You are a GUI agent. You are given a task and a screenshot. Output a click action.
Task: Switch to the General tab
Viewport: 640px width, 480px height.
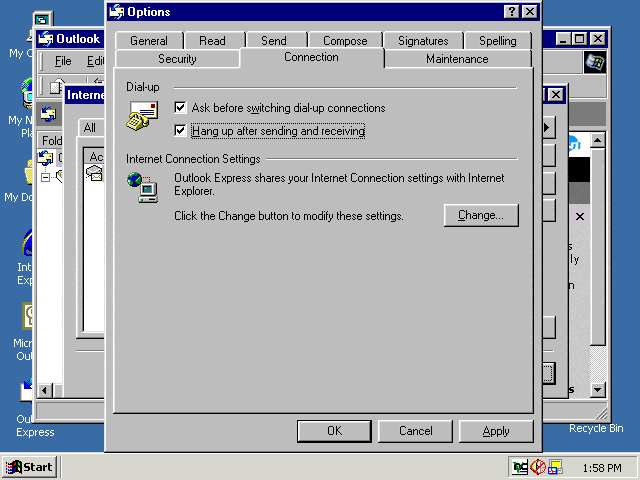pyautogui.click(x=149, y=41)
